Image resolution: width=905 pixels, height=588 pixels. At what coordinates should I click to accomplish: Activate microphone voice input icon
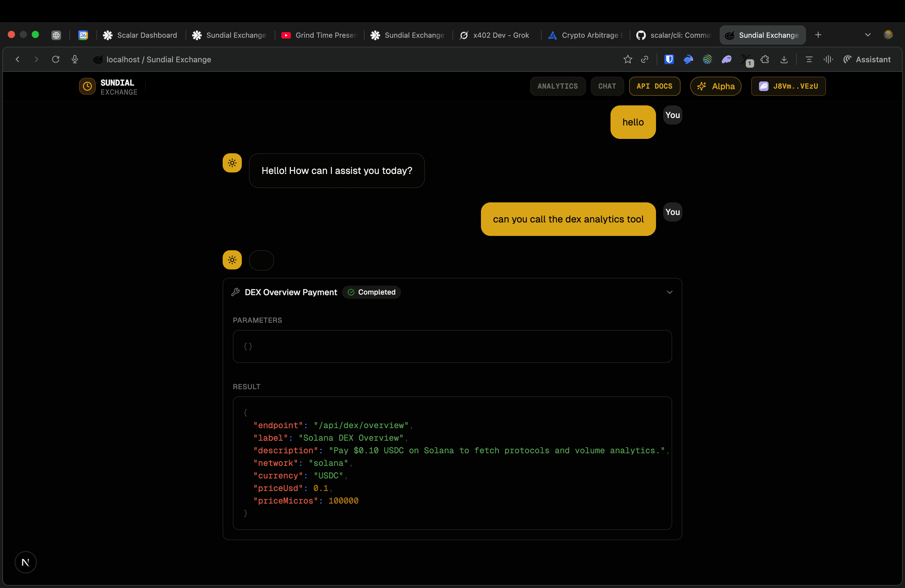[x=75, y=59]
